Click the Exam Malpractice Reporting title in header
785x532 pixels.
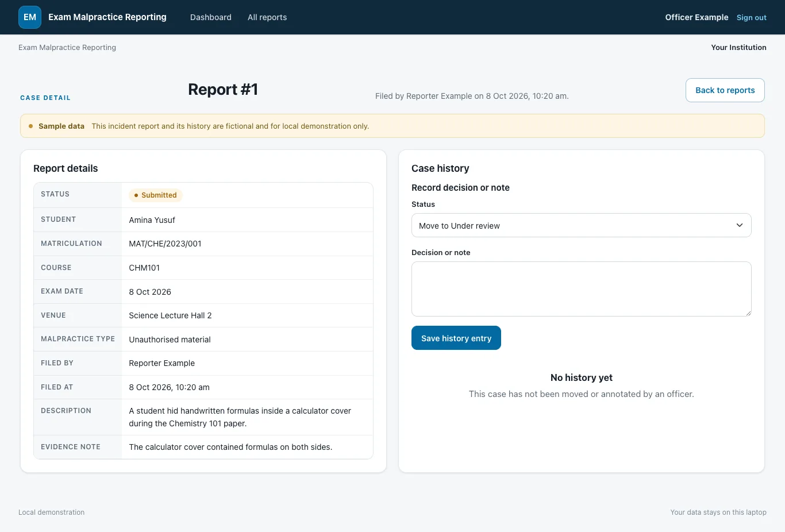click(107, 17)
